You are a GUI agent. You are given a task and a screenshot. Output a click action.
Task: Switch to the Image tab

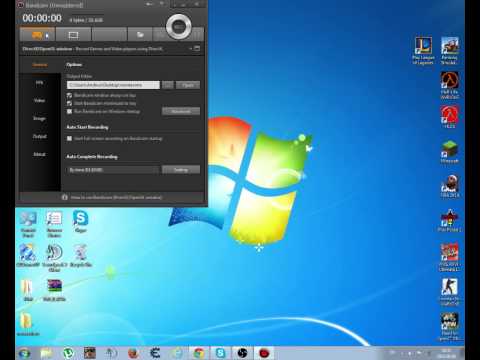coord(40,118)
